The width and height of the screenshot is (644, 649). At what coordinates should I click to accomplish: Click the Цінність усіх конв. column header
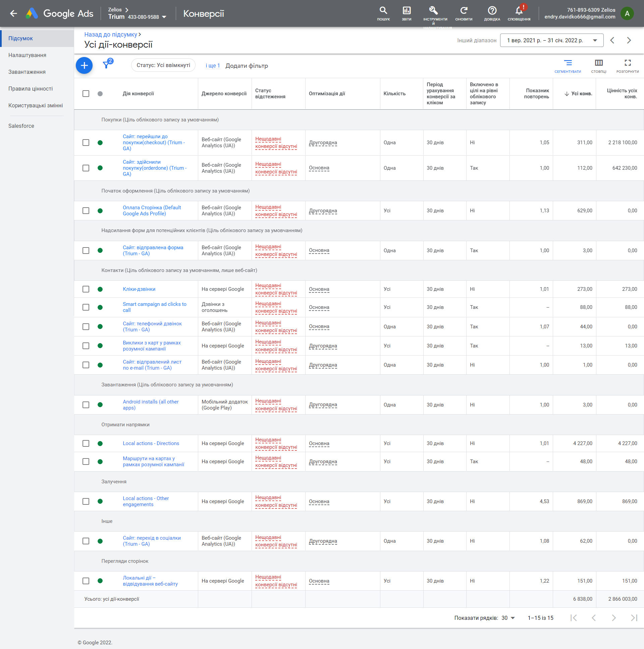pos(622,94)
